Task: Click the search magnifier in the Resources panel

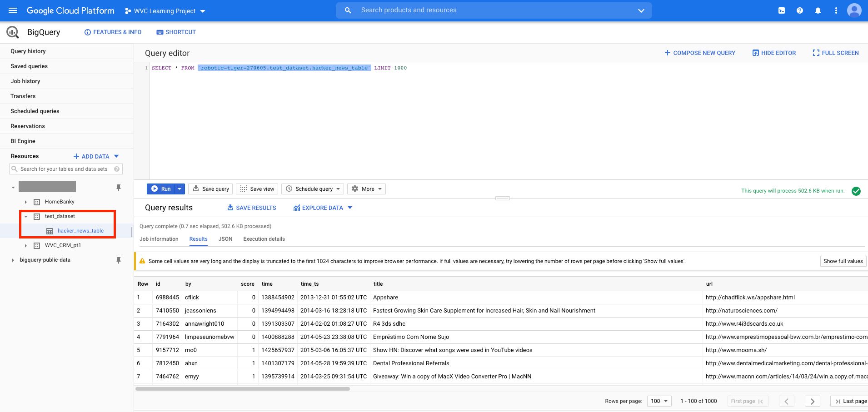Action: [x=15, y=169]
